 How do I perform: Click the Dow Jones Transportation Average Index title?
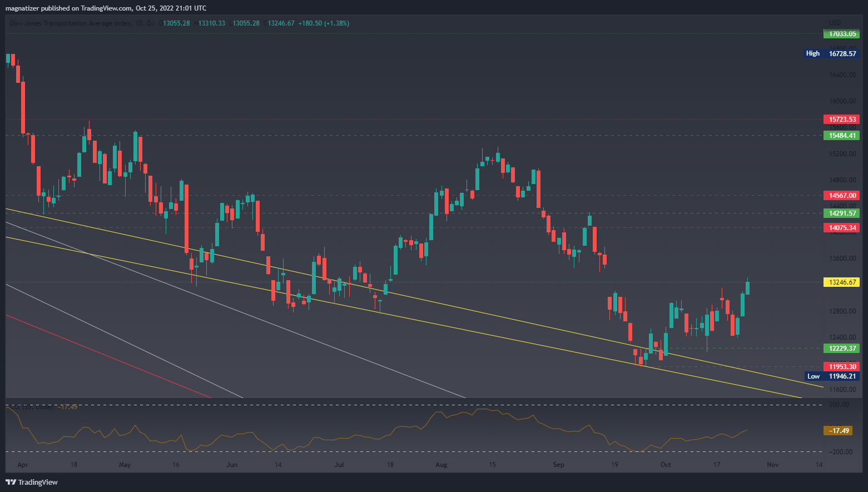(x=71, y=23)
